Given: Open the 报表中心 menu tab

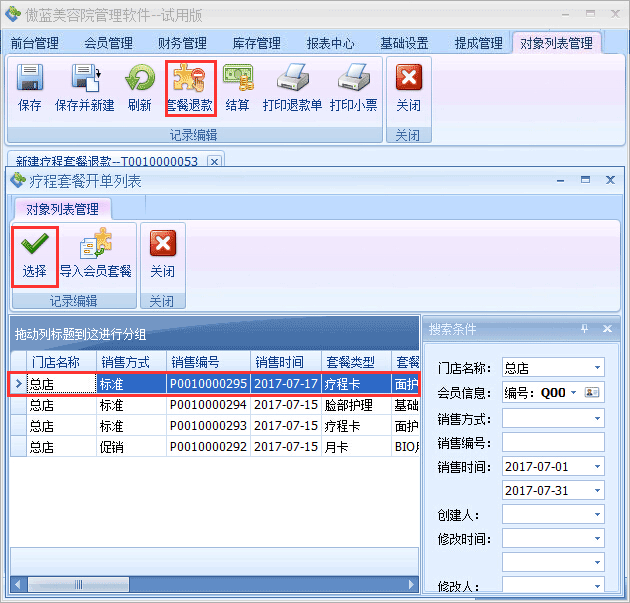Looking at the screenshot, I should click(x=330, y=43).
